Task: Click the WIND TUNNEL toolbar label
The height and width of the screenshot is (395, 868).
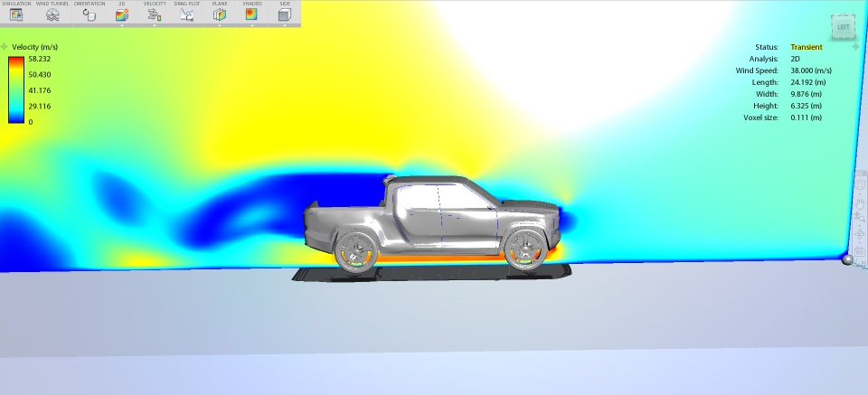Action: pos(52,4)
